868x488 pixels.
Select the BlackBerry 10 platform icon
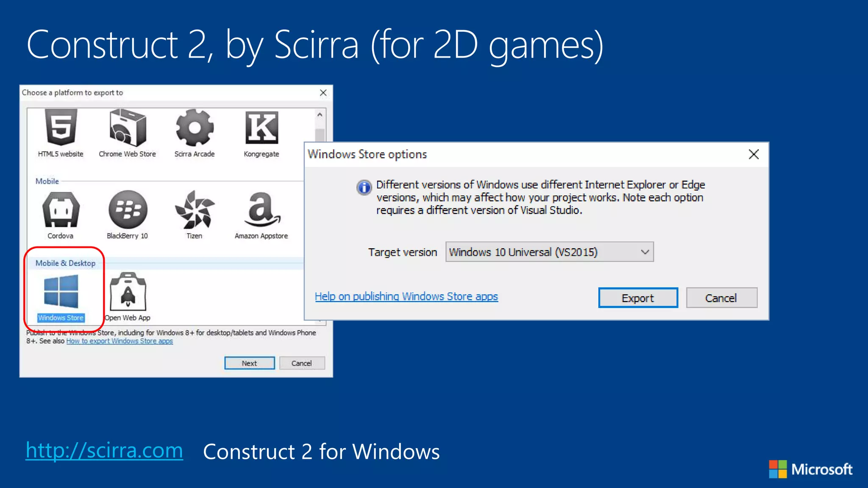pyautogui.click(x=128, y=209)
